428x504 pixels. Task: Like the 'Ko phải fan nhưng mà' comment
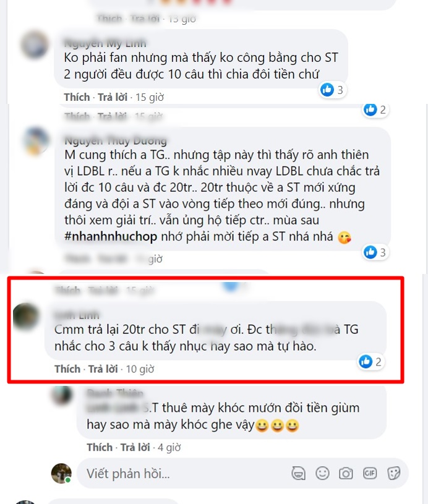coord(77,97)
